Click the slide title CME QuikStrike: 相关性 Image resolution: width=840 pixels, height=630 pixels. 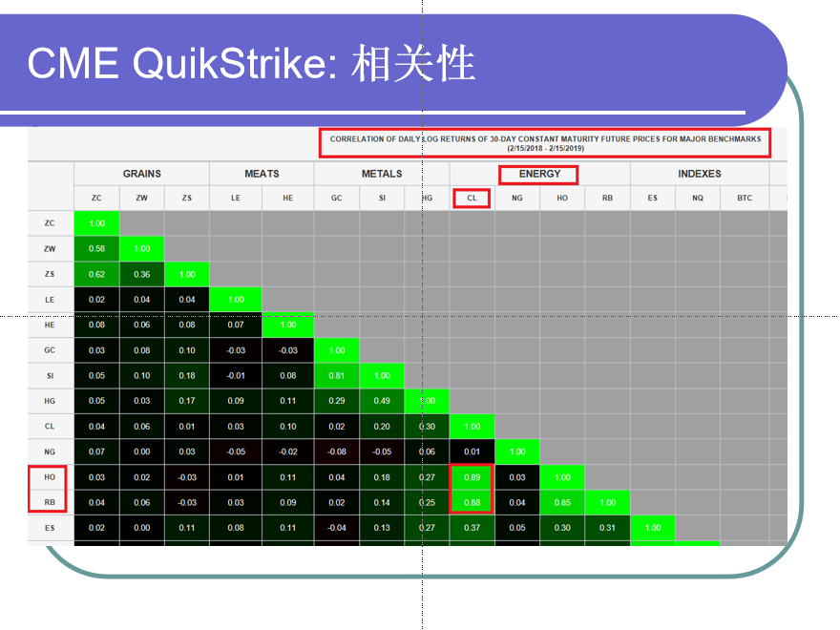click(x=251, y=64)
